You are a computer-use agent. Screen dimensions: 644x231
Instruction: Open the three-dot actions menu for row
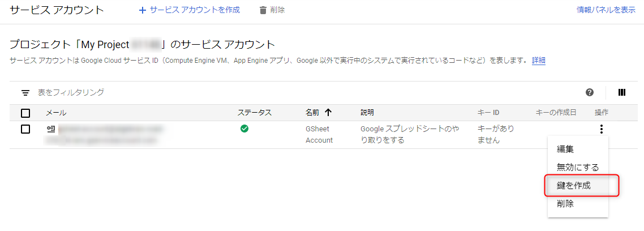pos(601,129)
